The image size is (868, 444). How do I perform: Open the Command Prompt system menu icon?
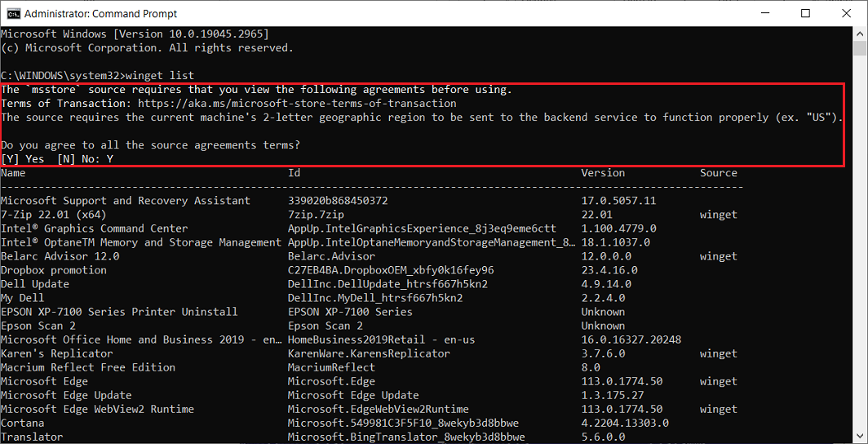pyautogui.click(x=13, y=13)
